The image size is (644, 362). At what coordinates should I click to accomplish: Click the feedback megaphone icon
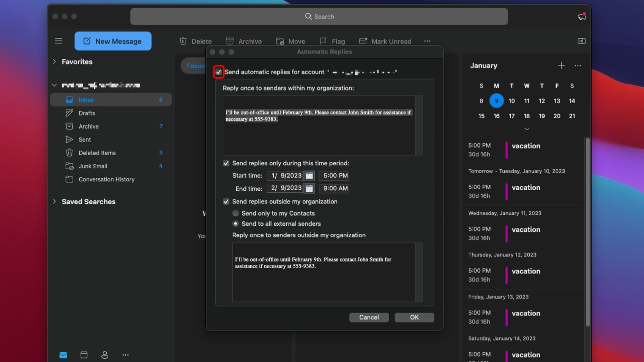pyautogui.click(x=582, y=16)
